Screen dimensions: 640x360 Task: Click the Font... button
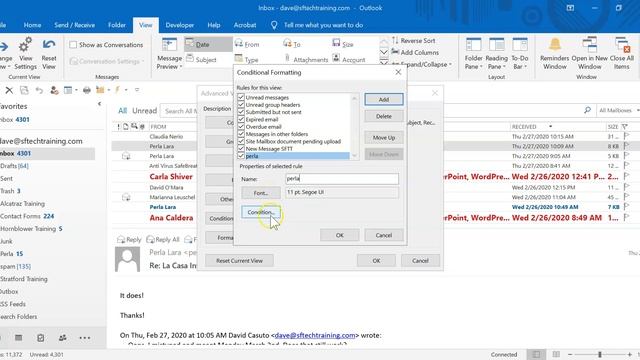(x=261, y=193)
